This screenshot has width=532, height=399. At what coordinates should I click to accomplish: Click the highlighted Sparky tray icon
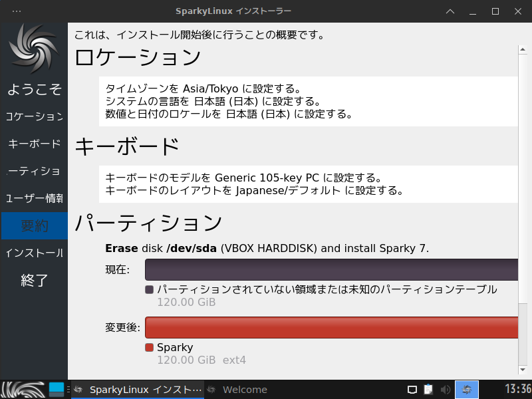tap(467, 390)
